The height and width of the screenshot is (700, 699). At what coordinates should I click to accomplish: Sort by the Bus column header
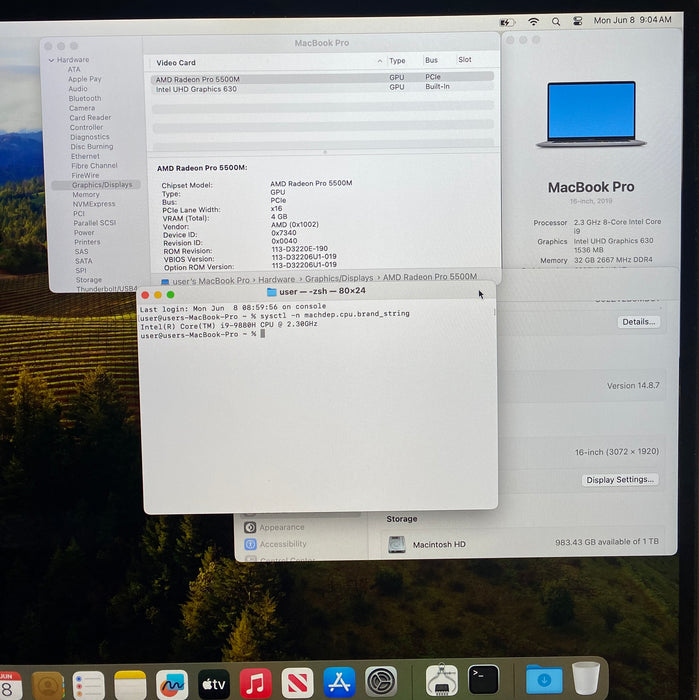431,60
